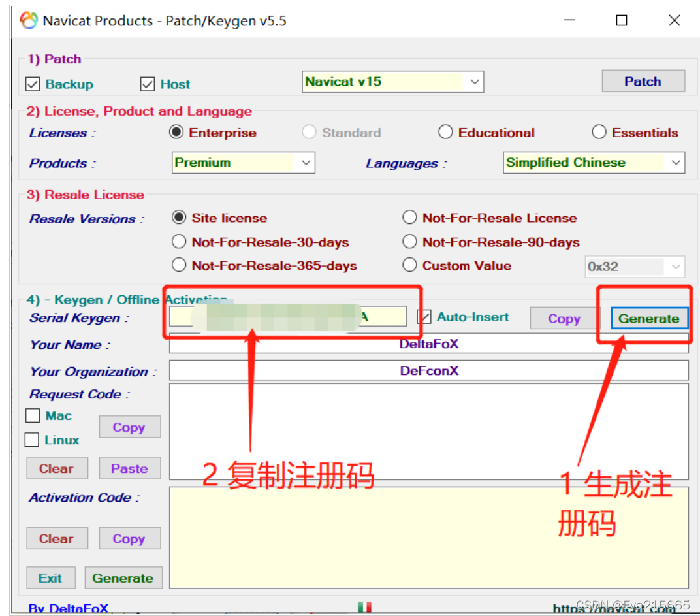Paste into the Request Code field

click(x=129, y=468)
